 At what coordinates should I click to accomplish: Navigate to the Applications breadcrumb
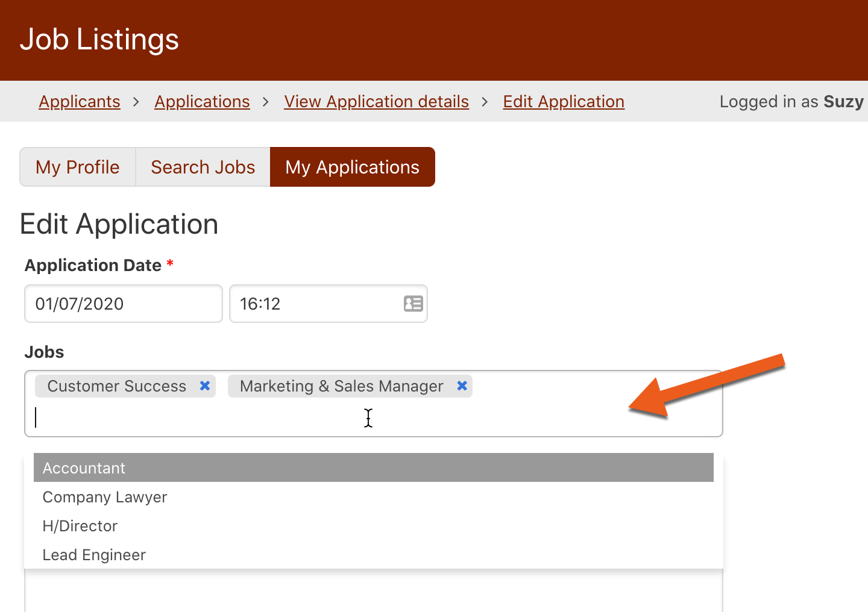click(x=202, y=101)
